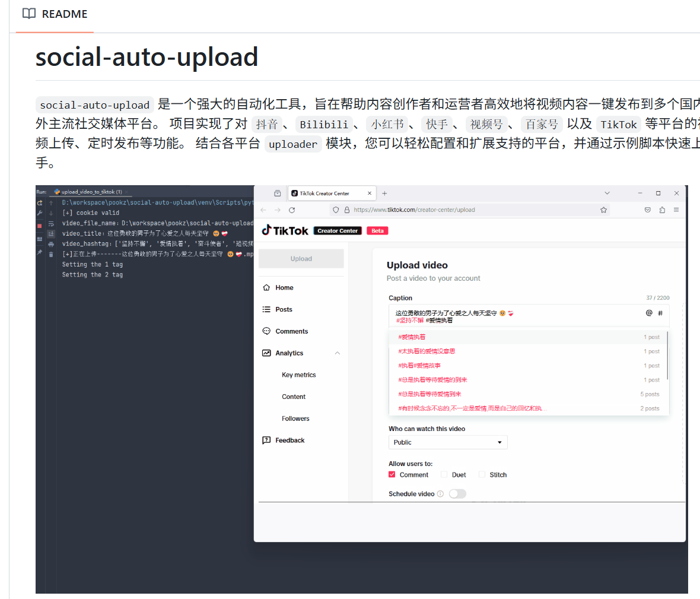Toggle soft-wrap icon in Run console
This screenshot has height=599, width=700.
pos(51,223)
